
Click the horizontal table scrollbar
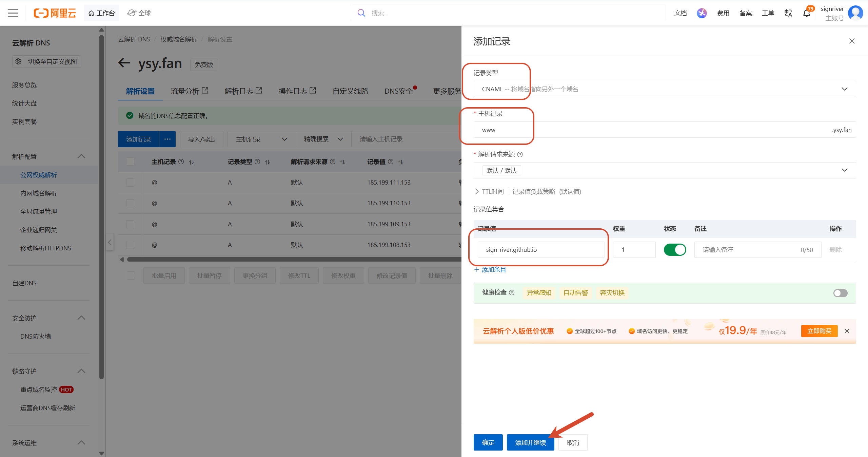tap(294, 260)
